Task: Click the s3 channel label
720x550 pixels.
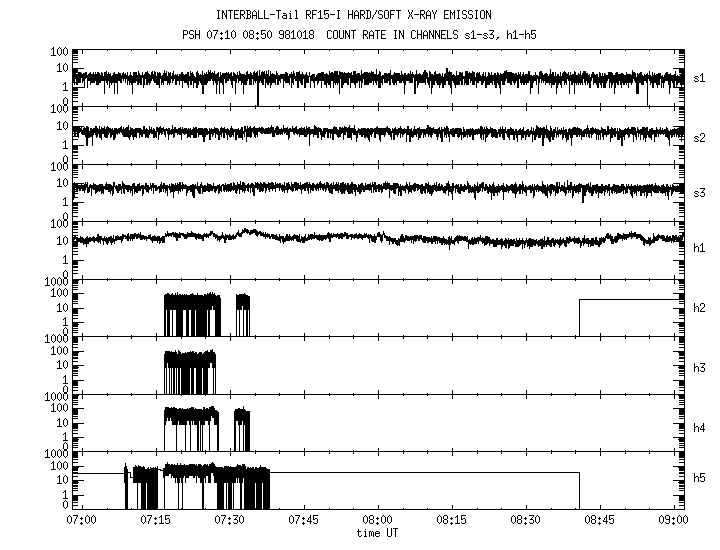Action: [699, 193]
